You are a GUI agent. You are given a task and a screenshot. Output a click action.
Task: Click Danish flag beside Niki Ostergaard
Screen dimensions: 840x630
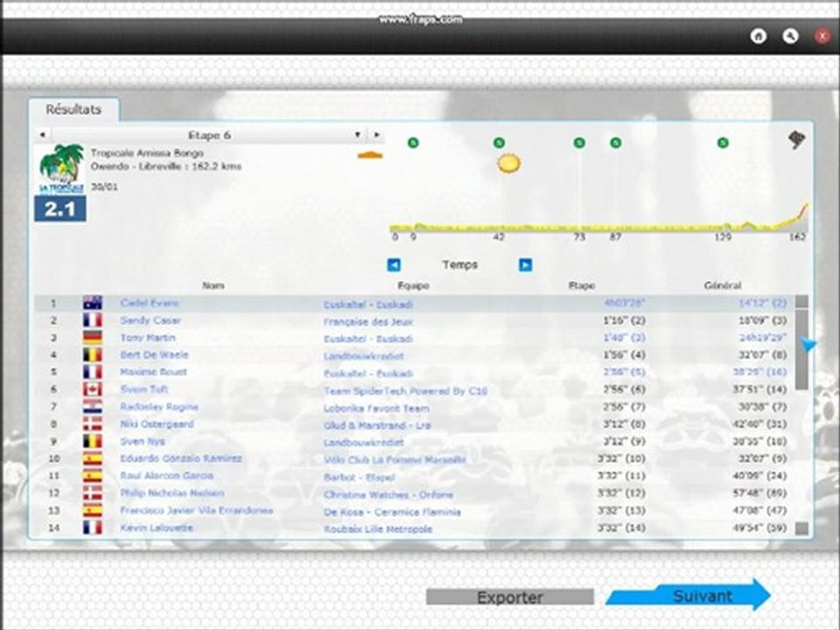coord(92,423)
